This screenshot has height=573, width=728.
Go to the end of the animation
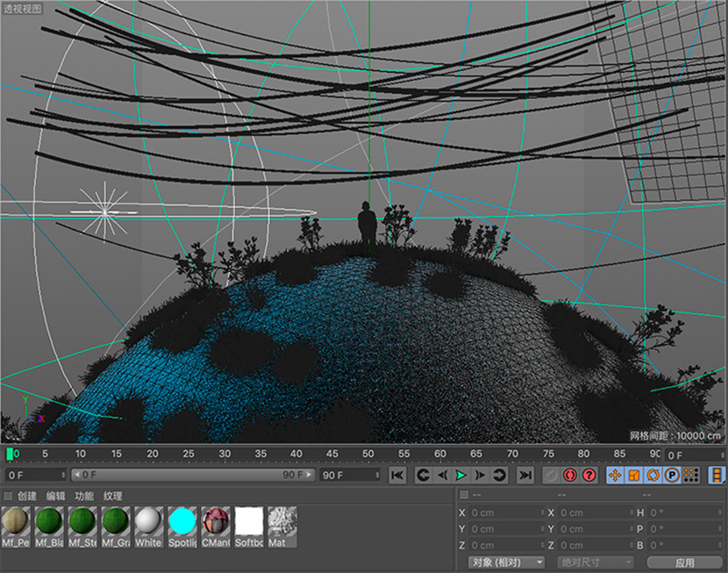(x=525, y=475)
